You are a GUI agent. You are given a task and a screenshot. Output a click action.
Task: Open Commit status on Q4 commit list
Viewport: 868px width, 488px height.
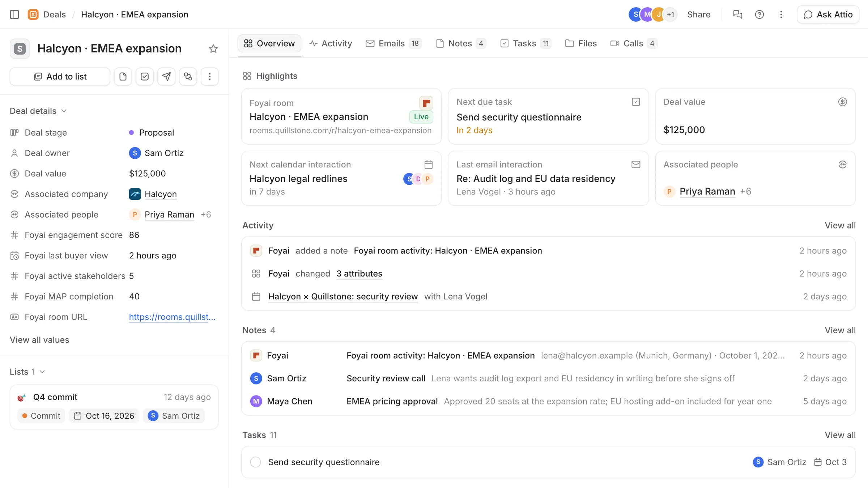tap(41, 416)
